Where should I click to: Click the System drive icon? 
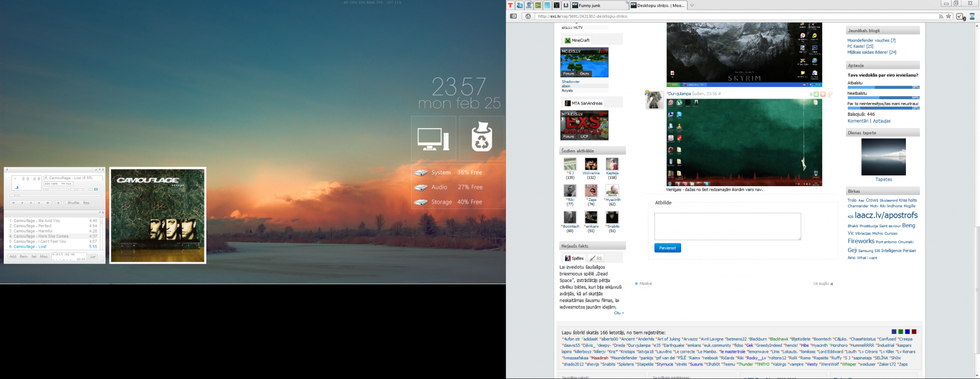coord(421,173)
